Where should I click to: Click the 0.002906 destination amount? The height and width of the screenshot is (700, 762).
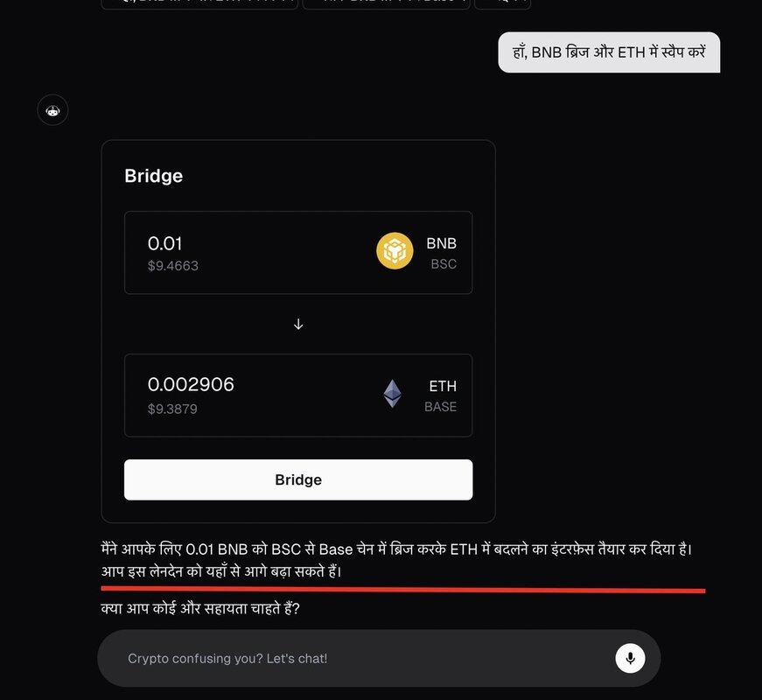[x=191, y=384]
